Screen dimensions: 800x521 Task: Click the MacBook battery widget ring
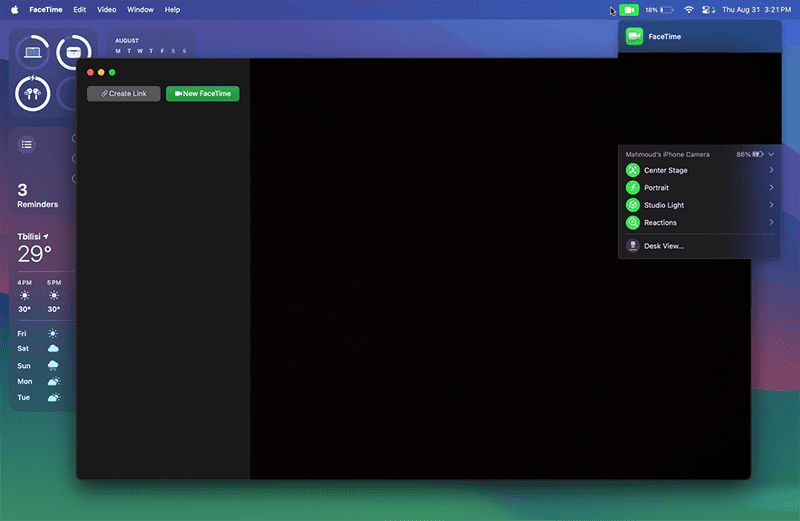point(33,52)
